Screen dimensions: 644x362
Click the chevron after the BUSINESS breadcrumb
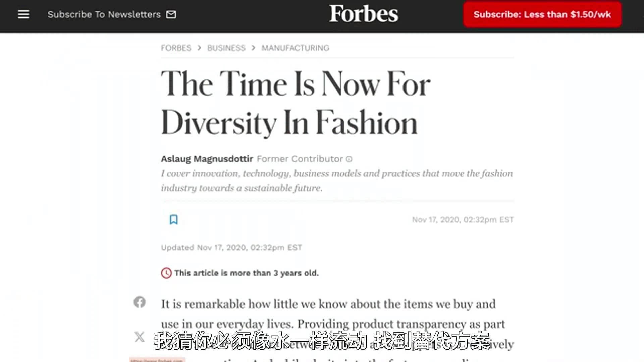pos(254,48)
